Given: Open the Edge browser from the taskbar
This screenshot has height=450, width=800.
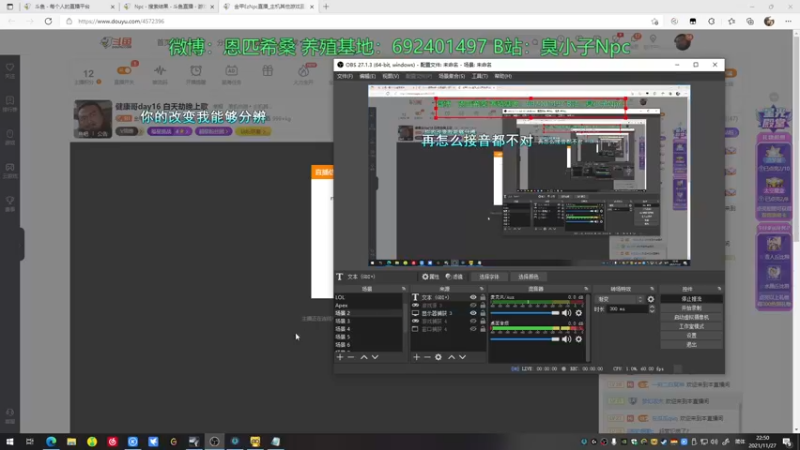Looking at the screenshot, I should [51, 442].
